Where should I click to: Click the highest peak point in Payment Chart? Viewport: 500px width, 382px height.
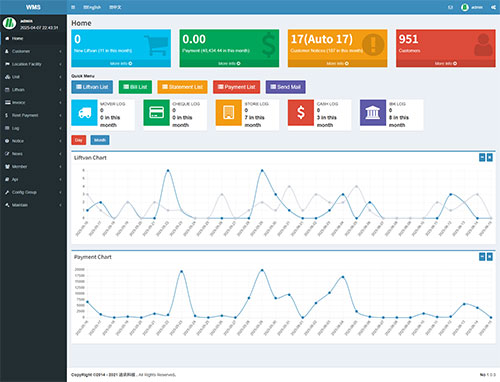(x=262, y=270)
